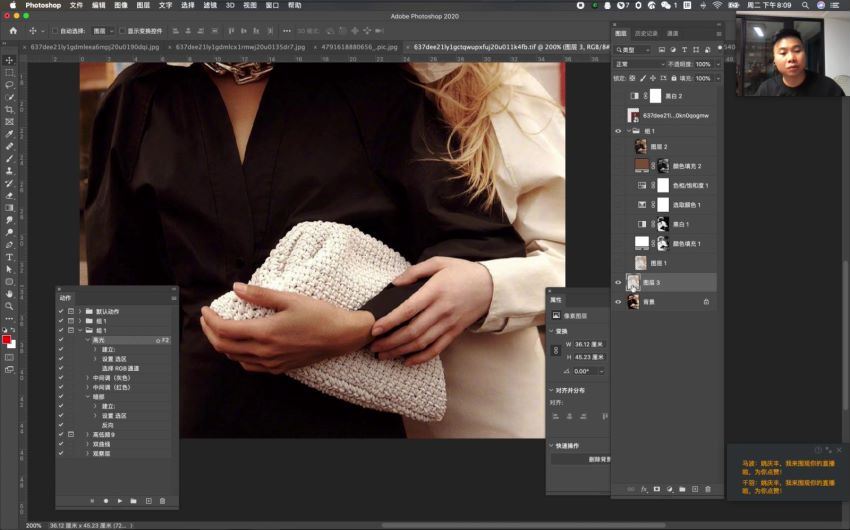Viewport: 850px width, 530px height.
Task: Start recording in the Actions panel
Action: coord(106,501)
